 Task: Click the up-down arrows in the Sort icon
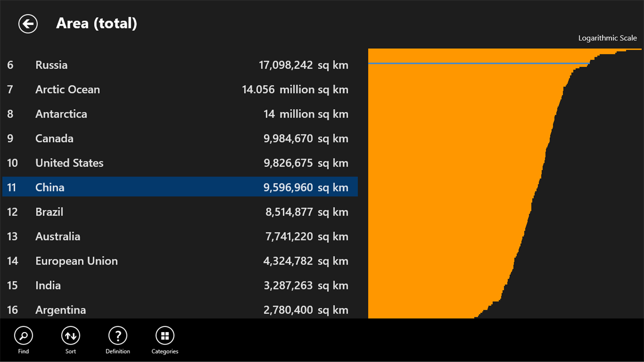(70, 335)
